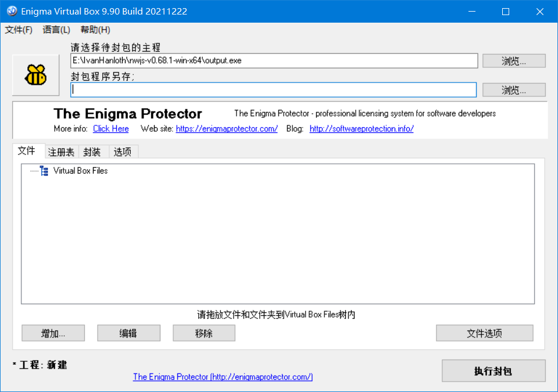Select the 文件 tab
558x392 pixels.
27,151
